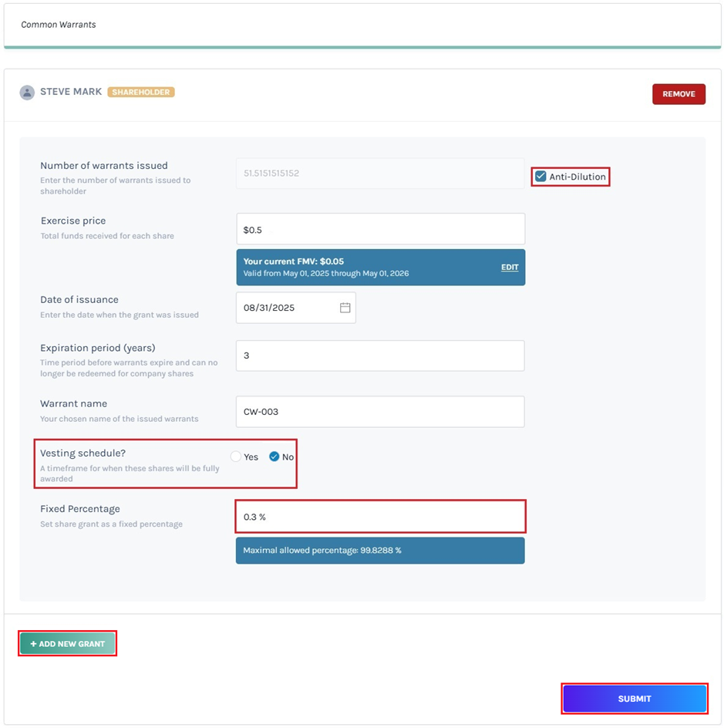724x728 pixels.
Task: Click the Maximal allowed percentage banner
Action: point(380,551)
